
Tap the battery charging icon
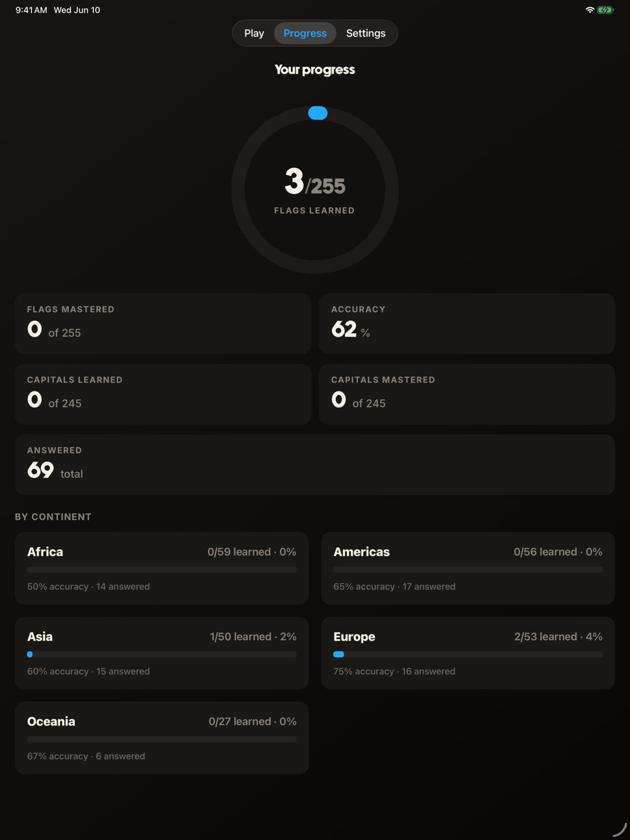click(x=605, y=10)
